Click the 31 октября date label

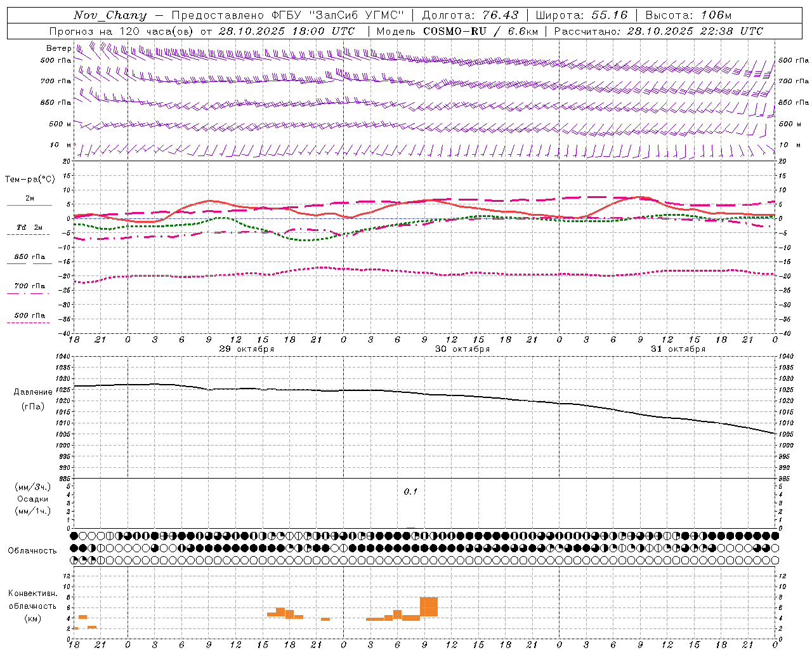click(678, 349)
